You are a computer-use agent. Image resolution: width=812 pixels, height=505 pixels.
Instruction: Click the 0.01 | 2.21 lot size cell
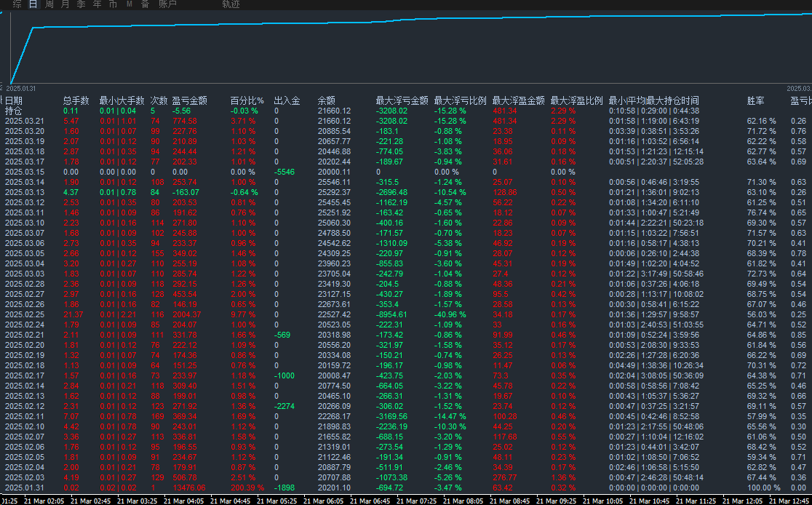point(118,314)
